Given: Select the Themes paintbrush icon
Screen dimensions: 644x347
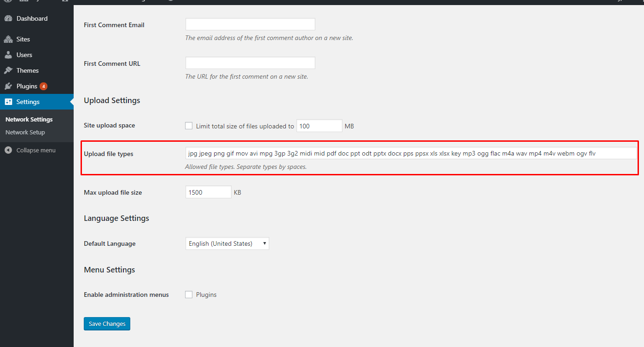Looking at the screenshot, I should pyautogui.click(x=8, y=70).
